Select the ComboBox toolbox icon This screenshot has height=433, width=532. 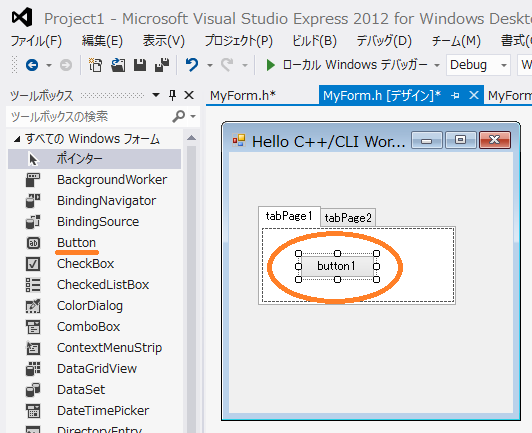[33, 327]
